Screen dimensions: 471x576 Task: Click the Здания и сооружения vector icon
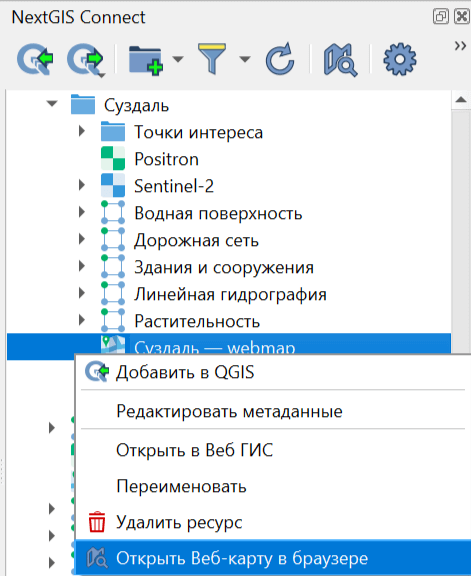113,267
